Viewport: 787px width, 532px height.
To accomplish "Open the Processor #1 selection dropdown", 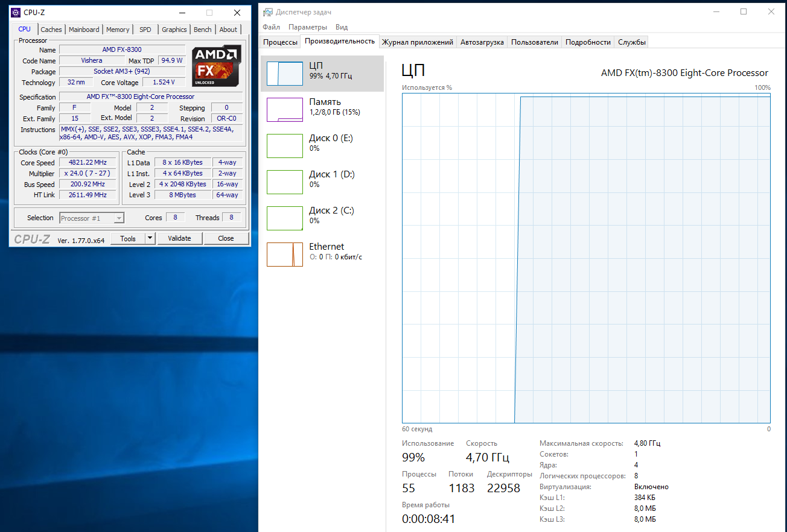I will (92, 218).
